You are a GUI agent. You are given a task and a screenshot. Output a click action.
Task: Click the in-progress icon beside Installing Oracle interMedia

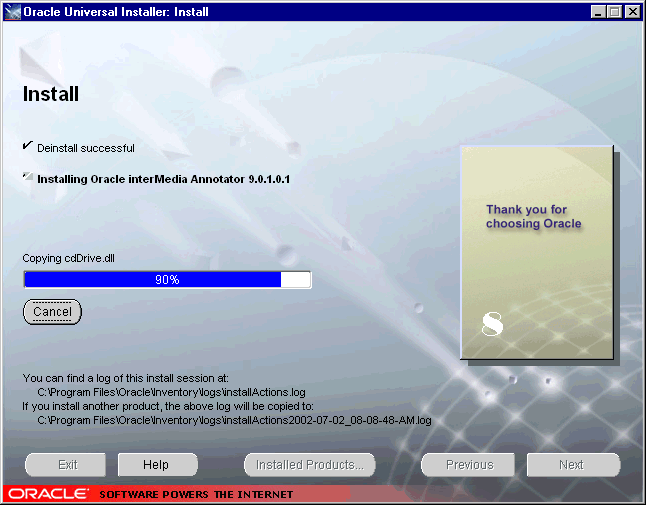pyautogui.click(x=28, y=177)
